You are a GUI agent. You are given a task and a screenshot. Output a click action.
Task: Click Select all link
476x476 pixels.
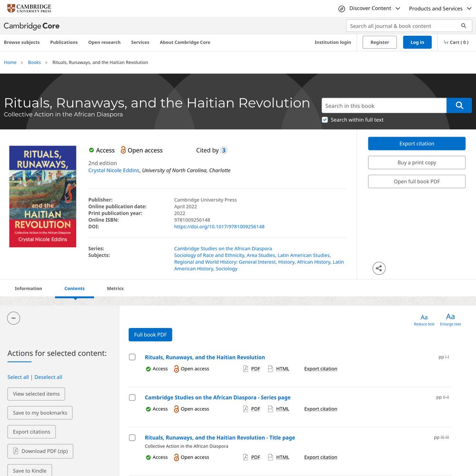[x=18, y=377]
